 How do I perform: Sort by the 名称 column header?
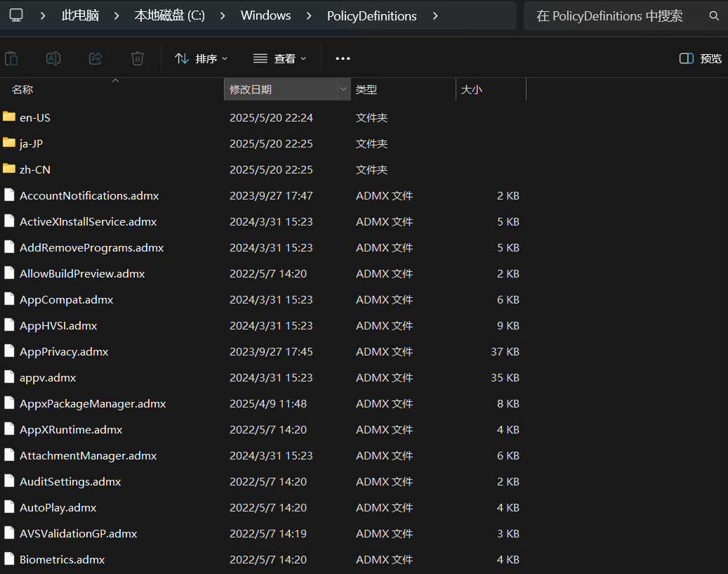pos(22,89)
